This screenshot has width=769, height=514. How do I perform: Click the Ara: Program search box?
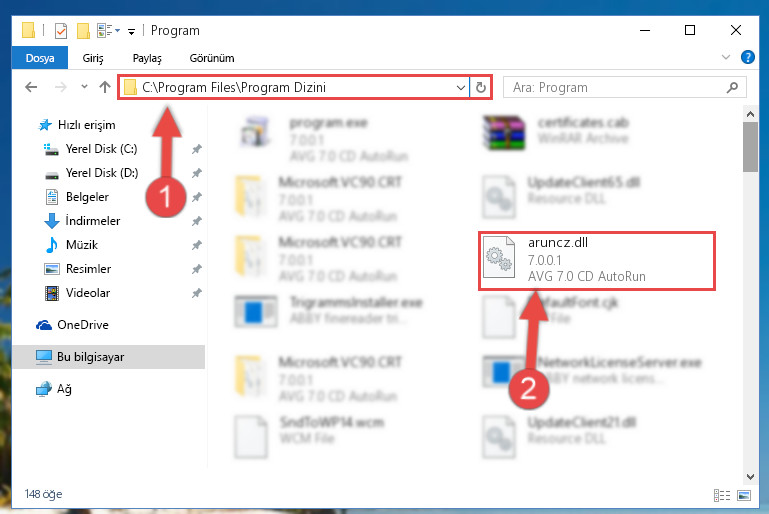pyautogui.click(x=624, y=87)
